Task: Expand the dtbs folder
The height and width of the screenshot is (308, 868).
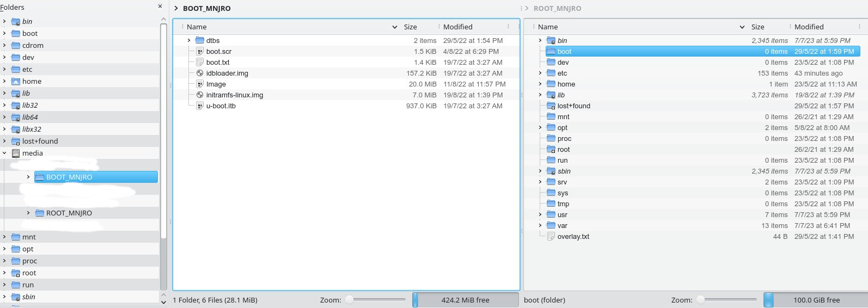Action: click(189, 40)
